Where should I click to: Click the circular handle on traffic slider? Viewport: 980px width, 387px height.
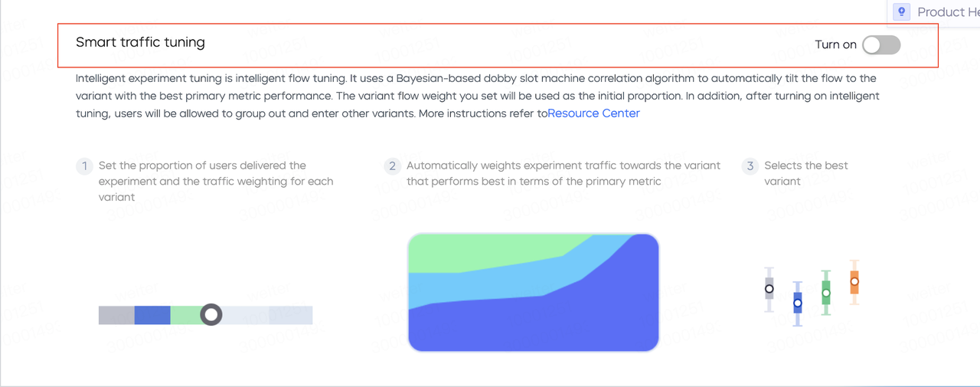coord(211,314)
